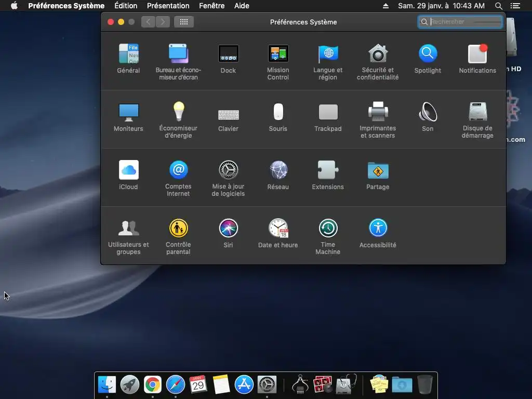Viewport: 532px width, 399px height.
Task: Click the eject icon in menu bar
Action: [386, 6]
